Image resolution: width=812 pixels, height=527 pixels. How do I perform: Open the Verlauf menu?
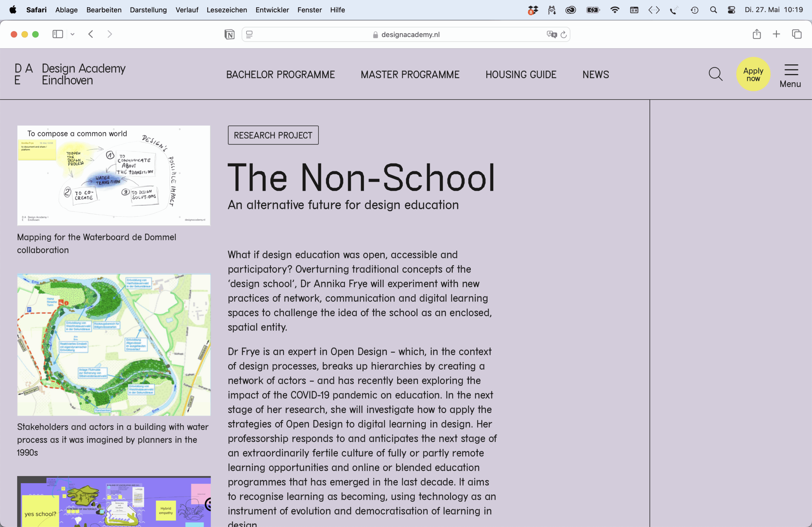click(x=187, y=10)
